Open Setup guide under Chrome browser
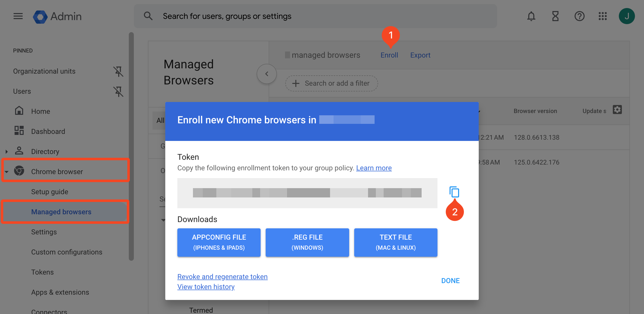Viewport: 644px width, 314px height. [x=50, y=192]
